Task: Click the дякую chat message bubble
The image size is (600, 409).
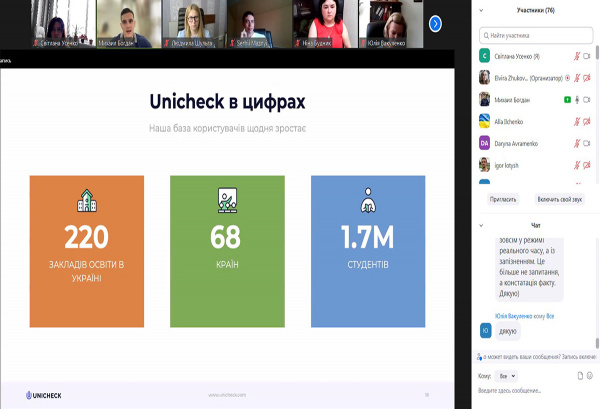Action: click(x=508, y=332)
